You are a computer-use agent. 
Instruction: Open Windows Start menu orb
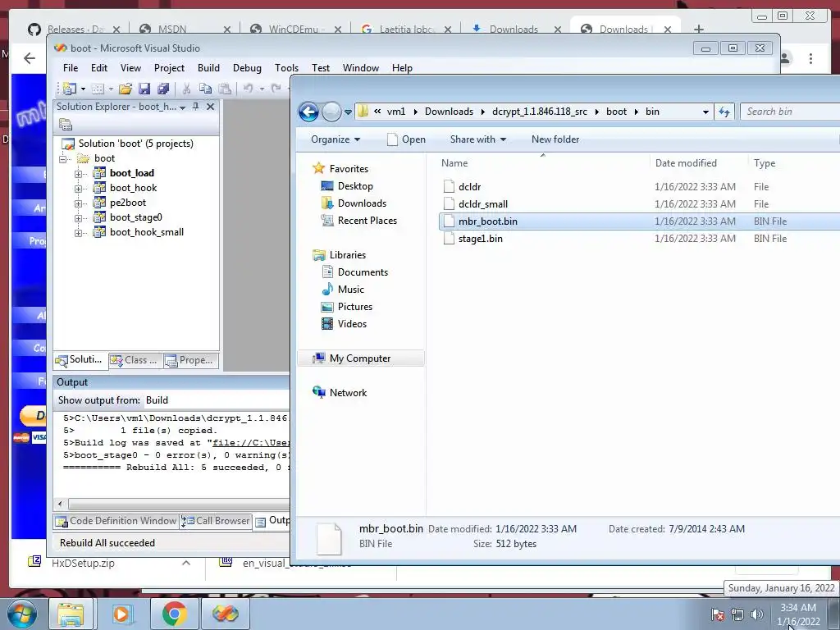21,614
